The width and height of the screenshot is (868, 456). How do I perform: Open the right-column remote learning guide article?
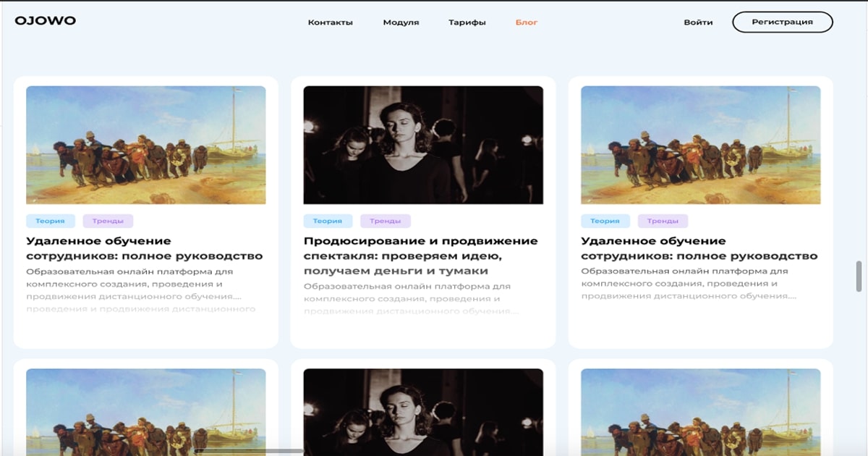[698, 248]
